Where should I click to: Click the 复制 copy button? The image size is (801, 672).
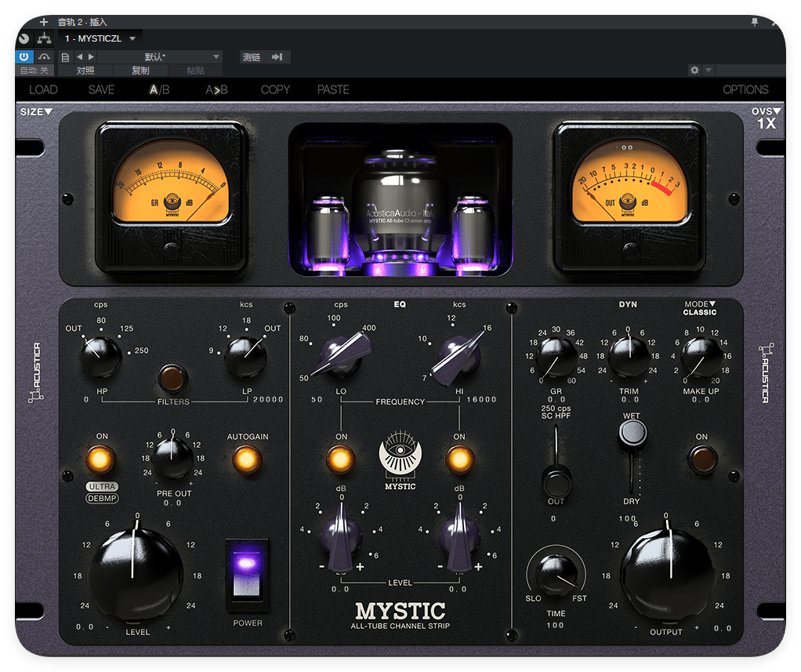(140, 71)
